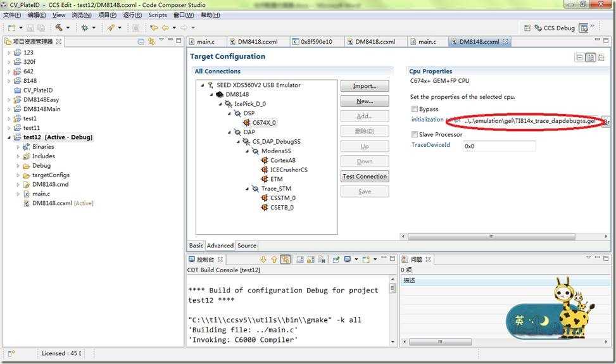Open the 文件(F) menu
Screen dimensions: 616x364
point(12,15)
